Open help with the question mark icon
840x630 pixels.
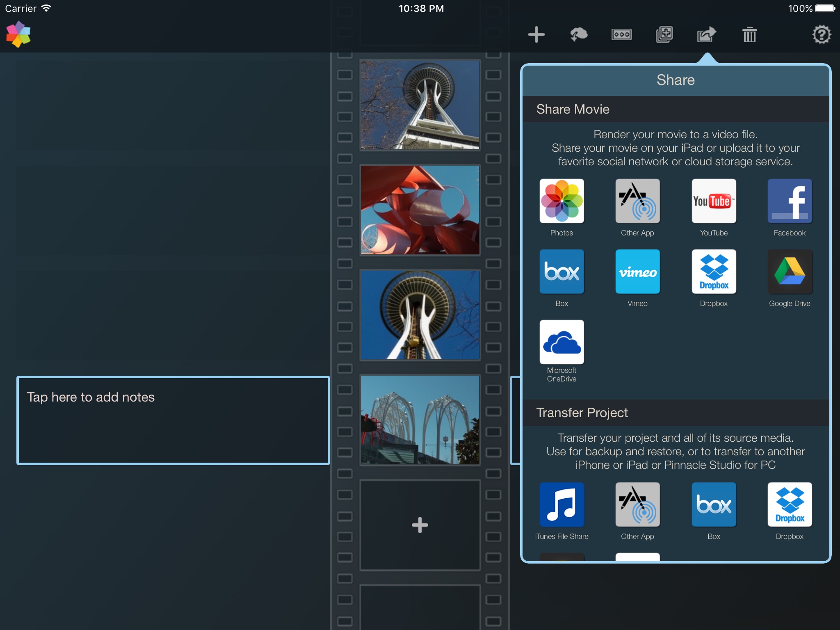822,34
